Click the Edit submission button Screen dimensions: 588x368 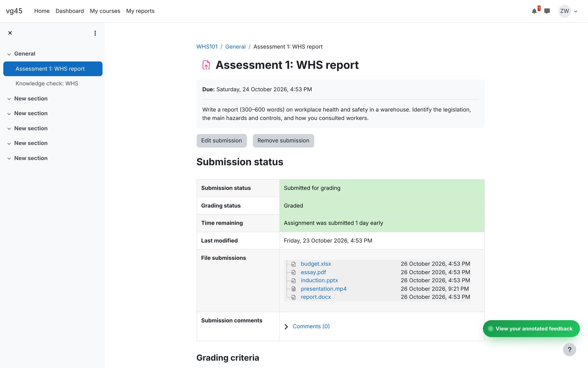[222, 140]
